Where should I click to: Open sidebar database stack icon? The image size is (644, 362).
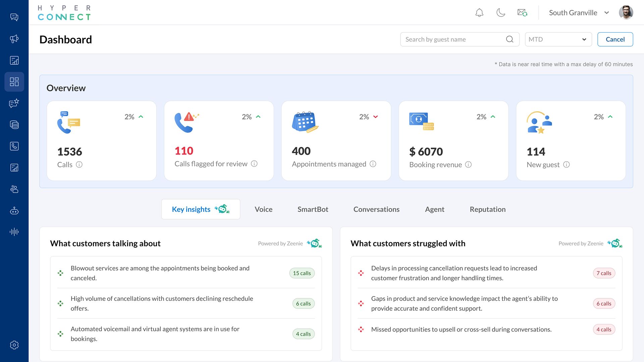click(14, 125)
